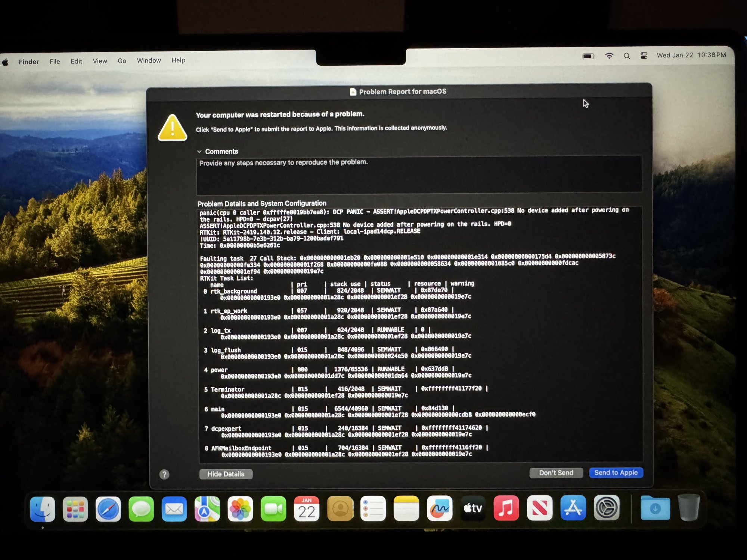Open System Settings from the Dock
The image size is (747, 560).
coord(607,507)
